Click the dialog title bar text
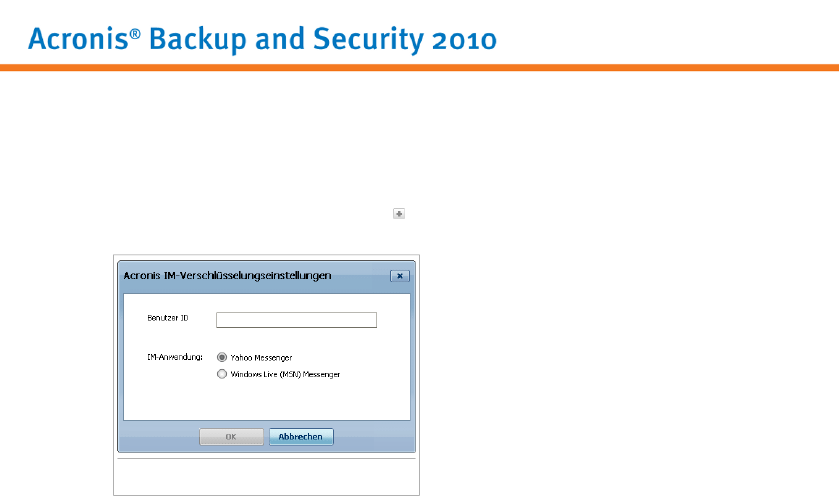Viewport: 839px width, 496px height. 227,274
